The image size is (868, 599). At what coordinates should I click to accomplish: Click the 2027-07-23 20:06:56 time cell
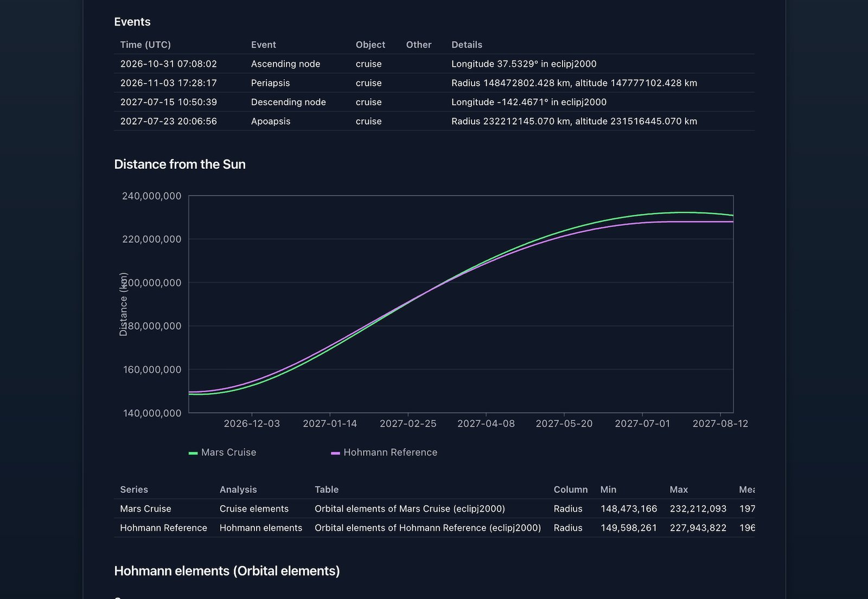[x=169, y=122]
